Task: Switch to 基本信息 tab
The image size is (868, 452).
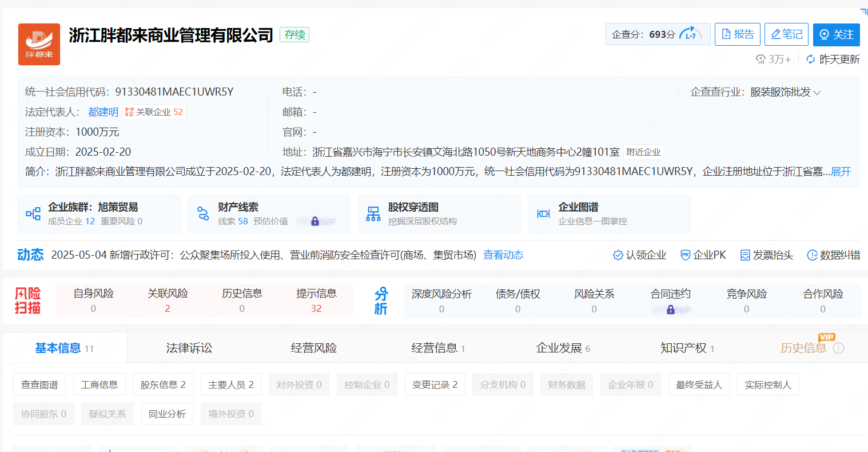Action: [65, 348]
